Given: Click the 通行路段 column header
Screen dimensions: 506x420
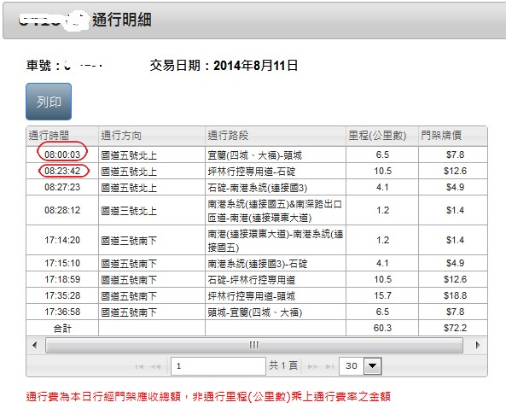Looking at the screenshot, I should coord(276,136).
